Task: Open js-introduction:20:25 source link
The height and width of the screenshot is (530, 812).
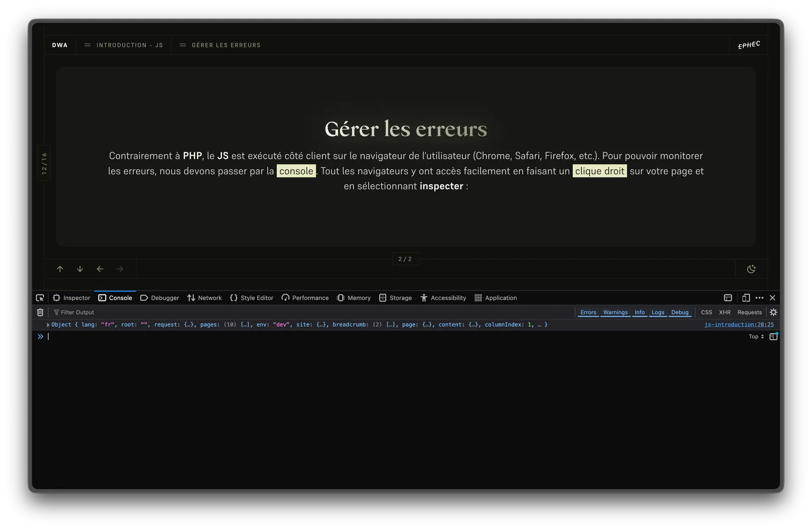Action: click(x=738, y=325)
